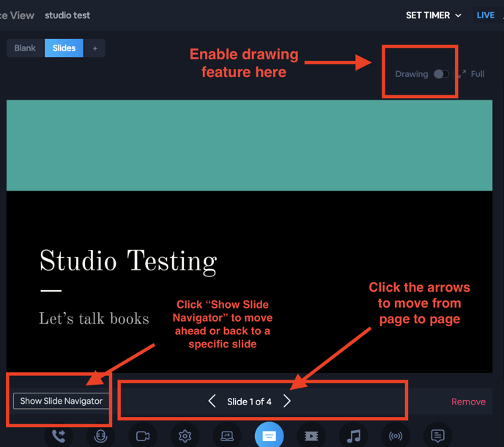The height and width of the screenshot is (447, 504).
Task: Click the music note icon
Action: click(x=354, y=436)
